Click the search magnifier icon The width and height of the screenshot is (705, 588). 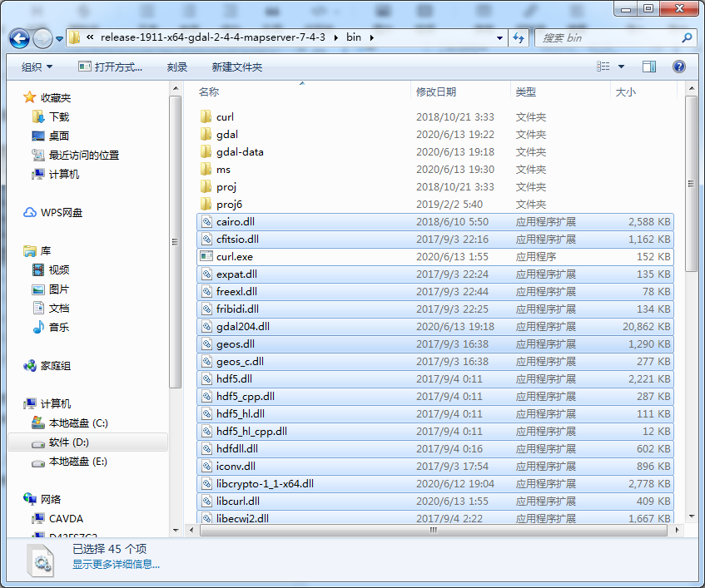click(x=687, y=38)
